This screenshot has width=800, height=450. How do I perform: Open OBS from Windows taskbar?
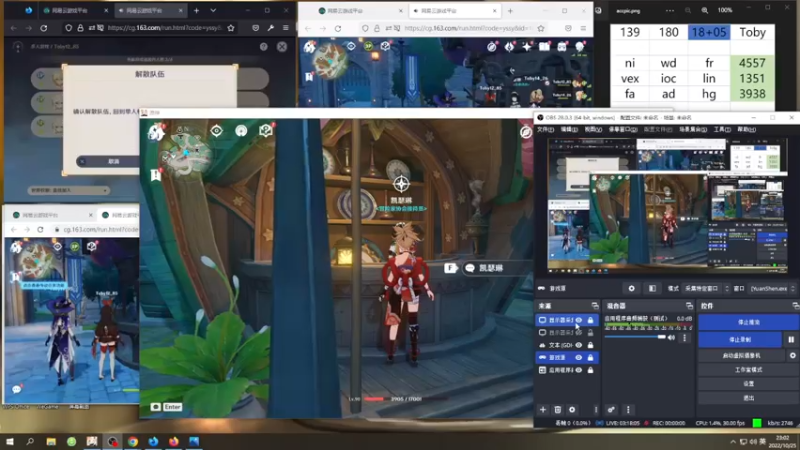[112, 441]
